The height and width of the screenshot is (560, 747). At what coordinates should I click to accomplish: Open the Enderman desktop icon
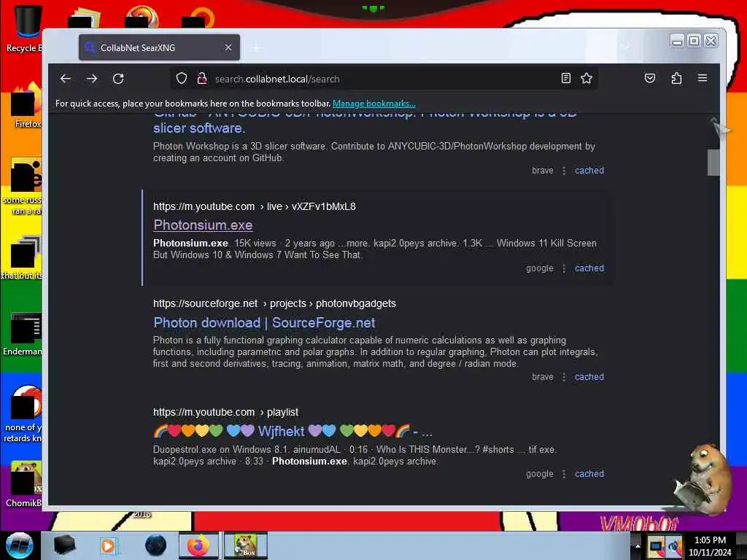click(x=23, y=334)
